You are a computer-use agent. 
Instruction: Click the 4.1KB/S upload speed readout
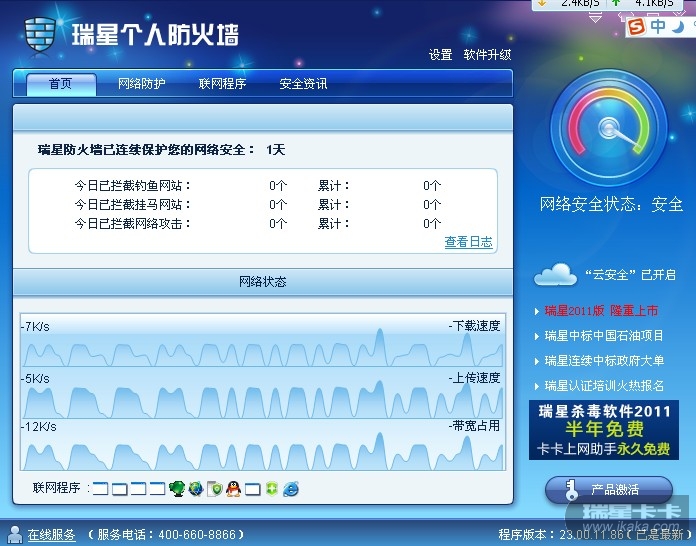654,3
